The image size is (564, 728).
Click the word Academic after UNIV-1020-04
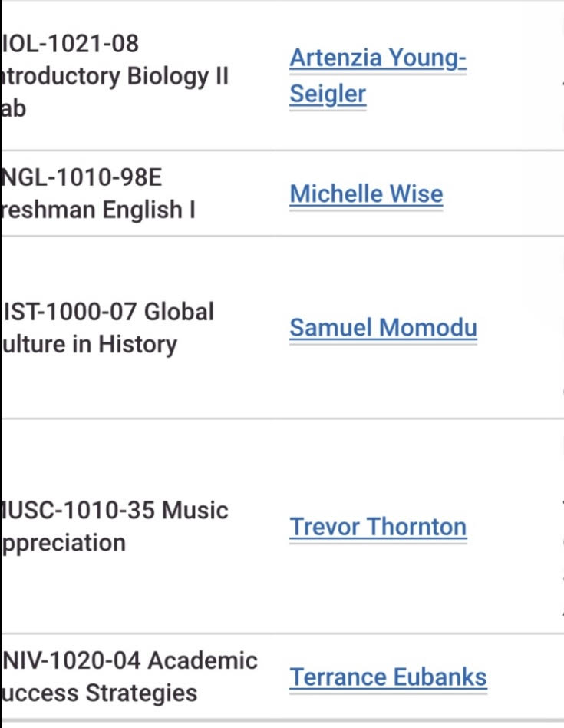click(203, 660)
